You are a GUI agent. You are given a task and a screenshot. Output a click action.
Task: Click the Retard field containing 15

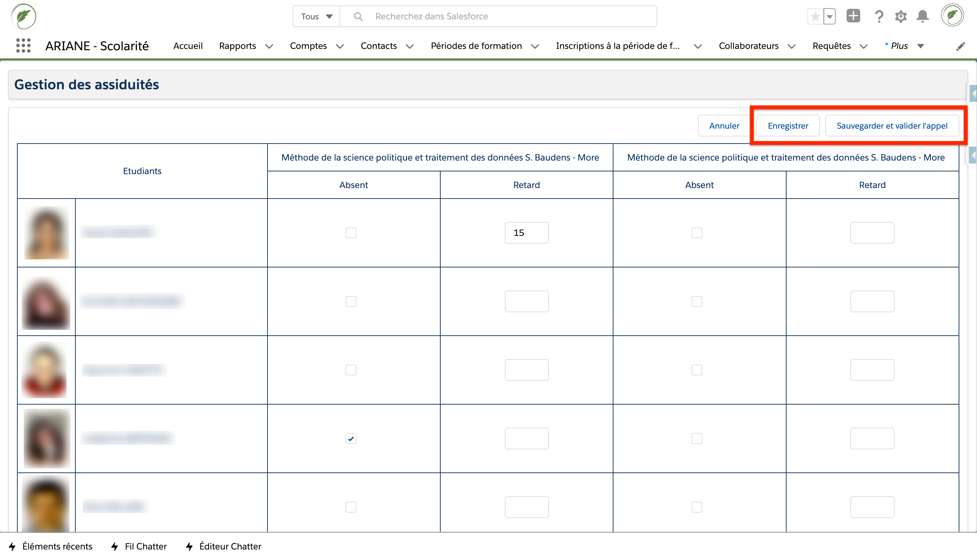pos(526,233)
